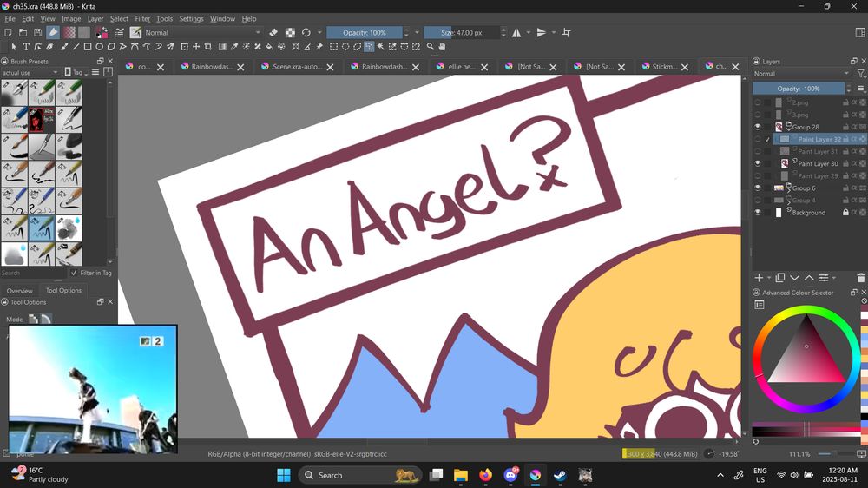
Task: Open the Layer menu
Action: [95, 19]
